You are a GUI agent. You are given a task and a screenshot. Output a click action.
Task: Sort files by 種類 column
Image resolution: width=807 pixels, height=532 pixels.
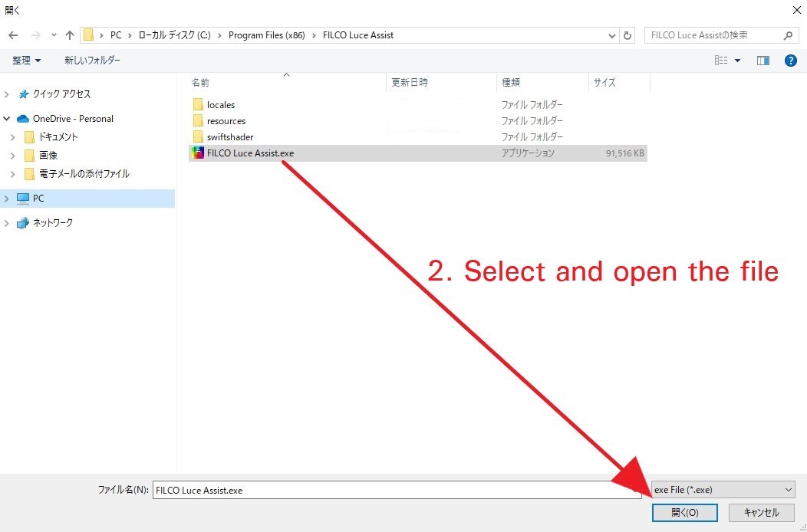click(511, 82)
